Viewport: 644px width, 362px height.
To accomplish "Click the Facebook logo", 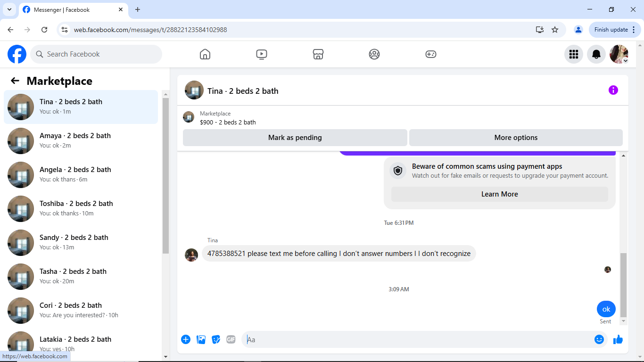I will point(17,54).
